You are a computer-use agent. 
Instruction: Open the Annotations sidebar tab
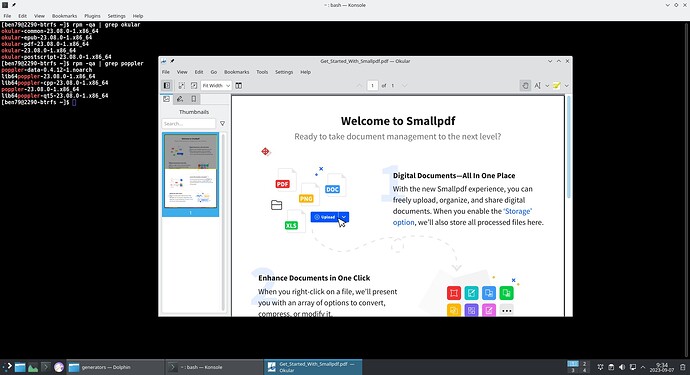180,99
